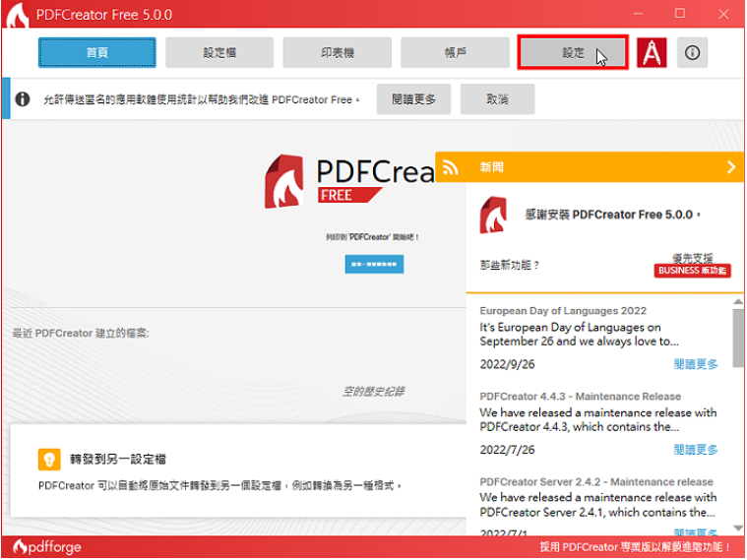Click the 轉發到另一設定檔 tip title

pos(118,459)
